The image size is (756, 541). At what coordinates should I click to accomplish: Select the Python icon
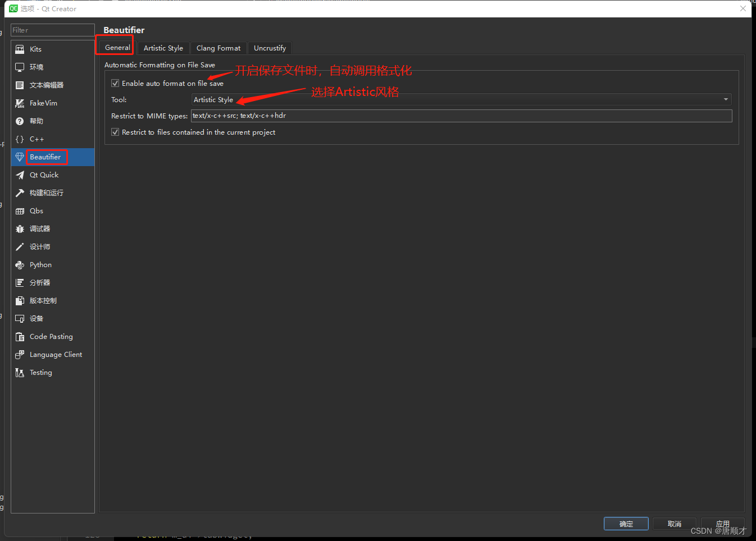pyautogui.click(x=20, y=265)
